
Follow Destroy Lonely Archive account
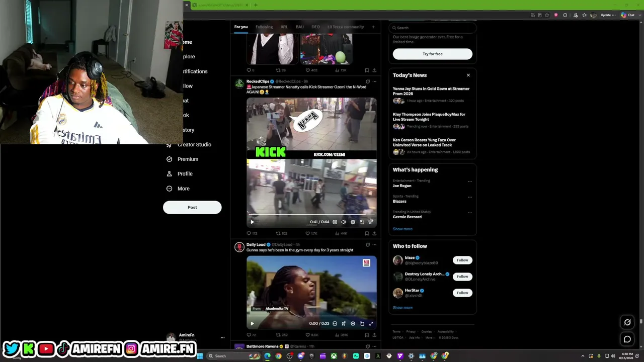point(462,277)
